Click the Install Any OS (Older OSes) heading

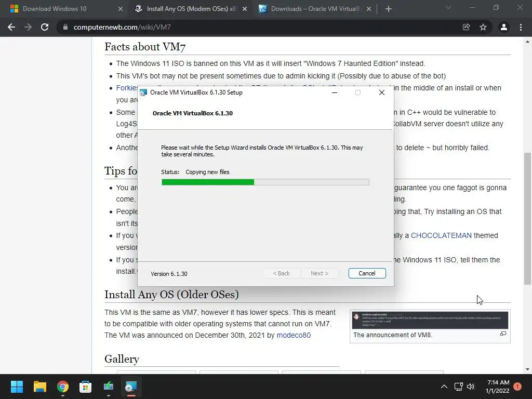pos(171,295)
